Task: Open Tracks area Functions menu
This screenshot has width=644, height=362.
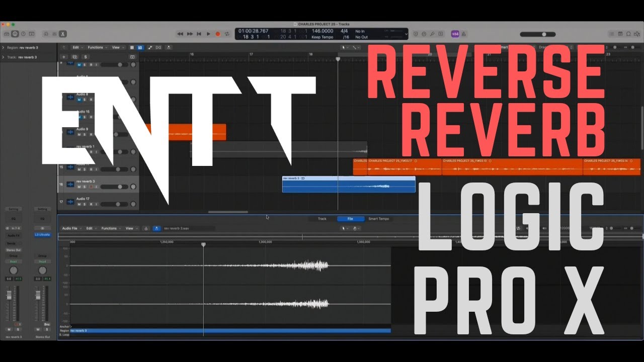Action: 97,47
